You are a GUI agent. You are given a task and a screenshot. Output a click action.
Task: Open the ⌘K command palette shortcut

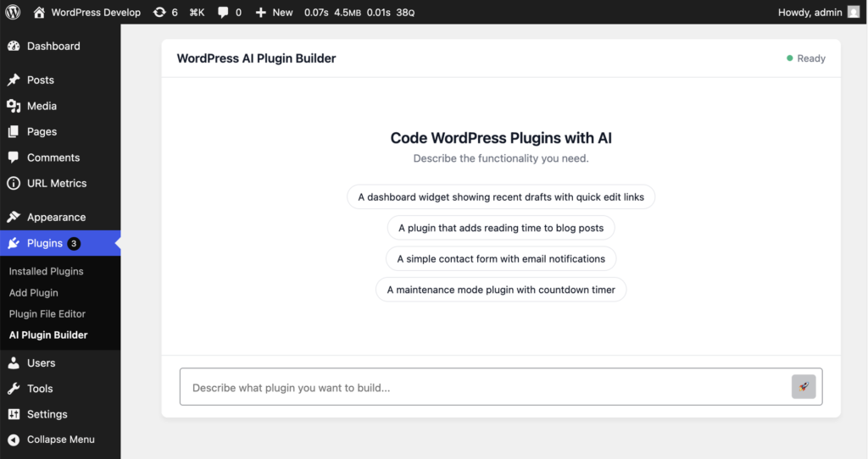coord(197,13)
